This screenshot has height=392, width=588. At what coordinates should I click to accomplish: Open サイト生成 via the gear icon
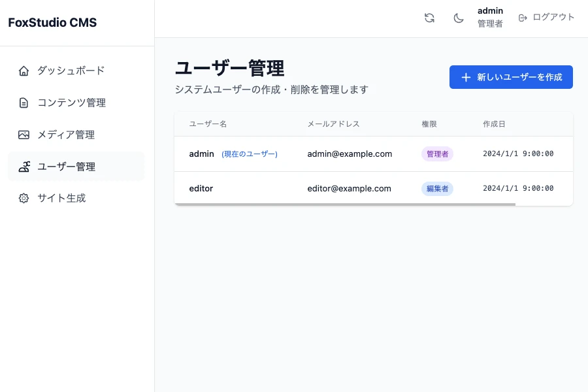pyautogui.click(x=22, y=198)
